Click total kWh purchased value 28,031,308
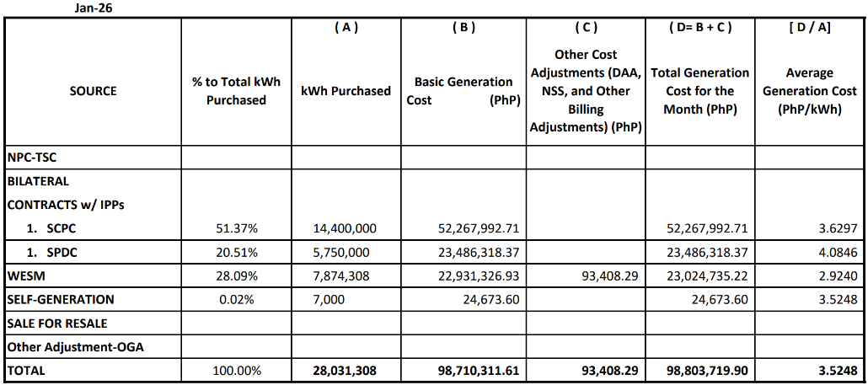The width and height of the screenshot is (868, 385). click(346, 370)
